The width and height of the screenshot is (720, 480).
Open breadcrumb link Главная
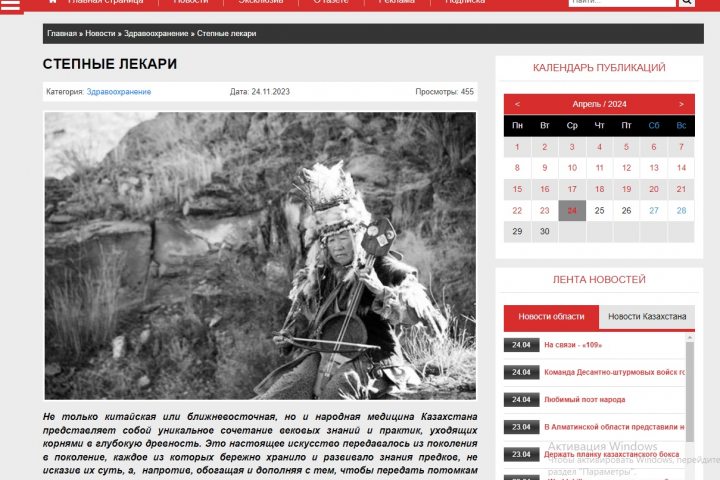point(62,34)
